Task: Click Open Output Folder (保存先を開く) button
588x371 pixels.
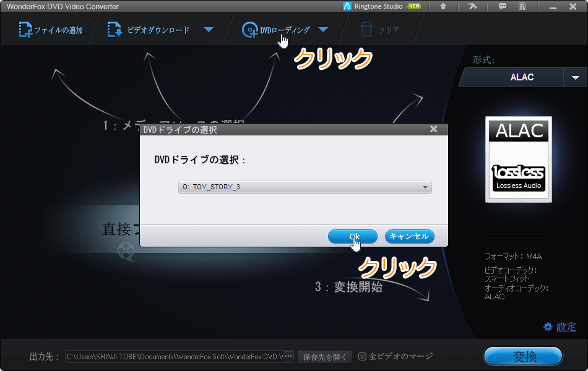Action: point(325,357)
